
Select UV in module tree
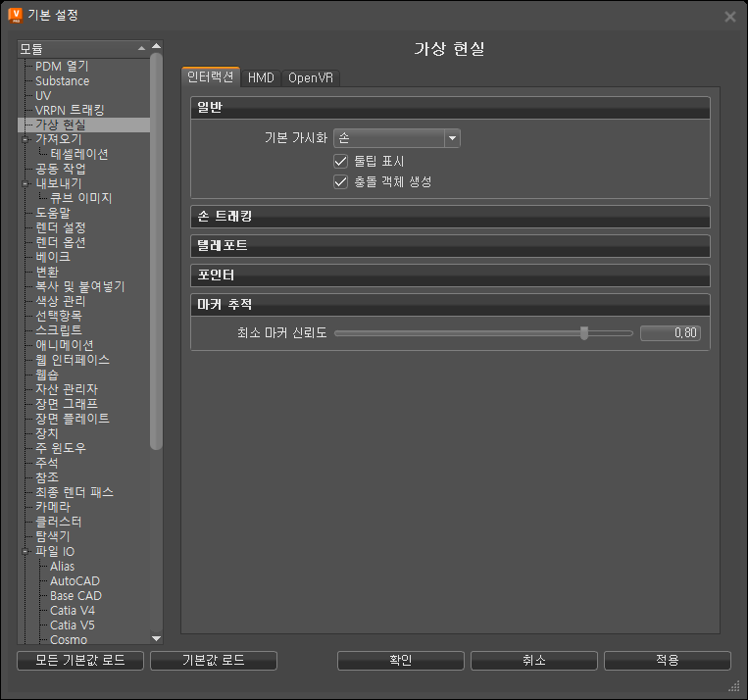43,96
